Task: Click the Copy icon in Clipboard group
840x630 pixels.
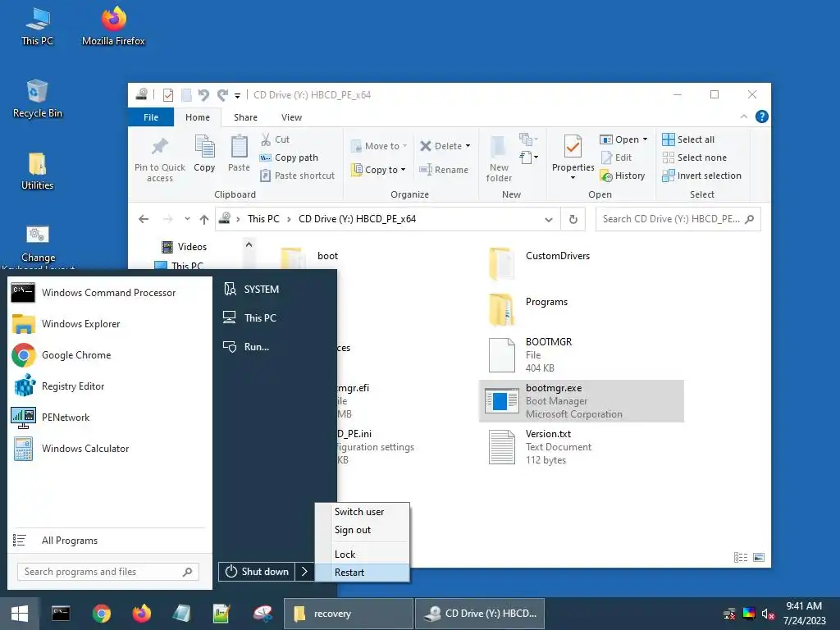Action: [204, 147]
